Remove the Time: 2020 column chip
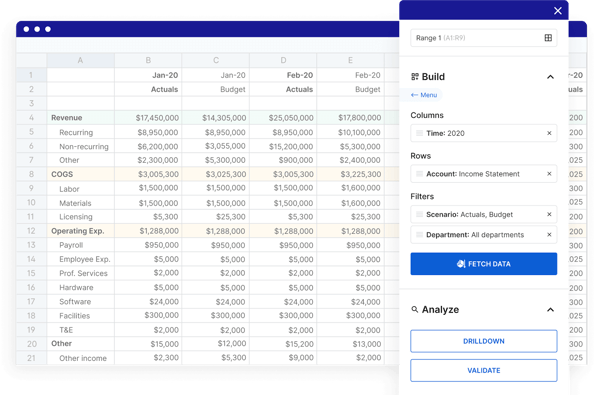 [549, 133]
